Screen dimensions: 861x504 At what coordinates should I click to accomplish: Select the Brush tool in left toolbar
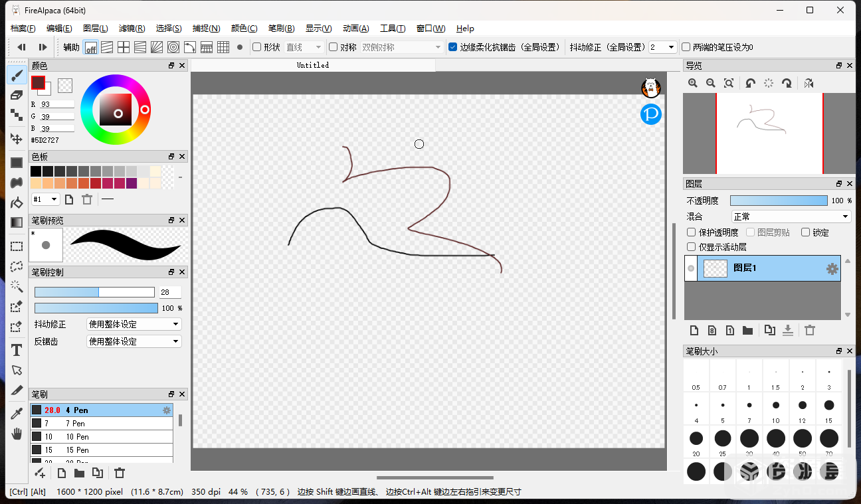[x=17, y=75]
